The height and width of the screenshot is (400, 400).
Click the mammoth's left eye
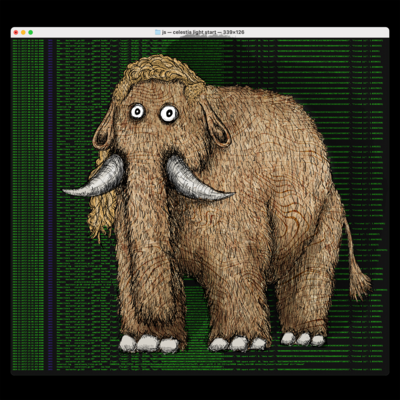click(x=137, y=111)
